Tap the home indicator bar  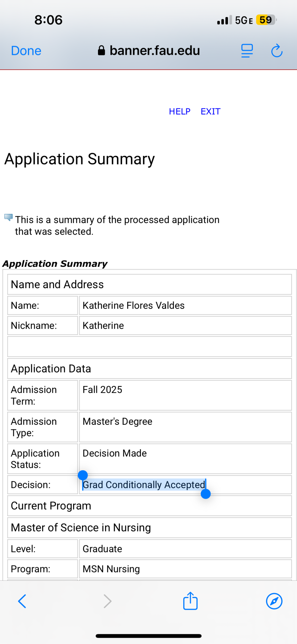click(148, 636)
